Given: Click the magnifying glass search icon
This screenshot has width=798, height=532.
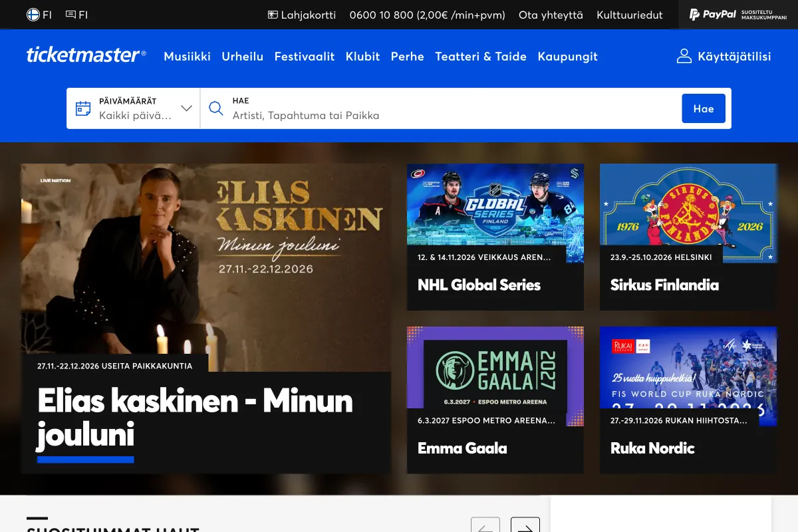Looking at the screenshot, I should click(x=216, y=108).
